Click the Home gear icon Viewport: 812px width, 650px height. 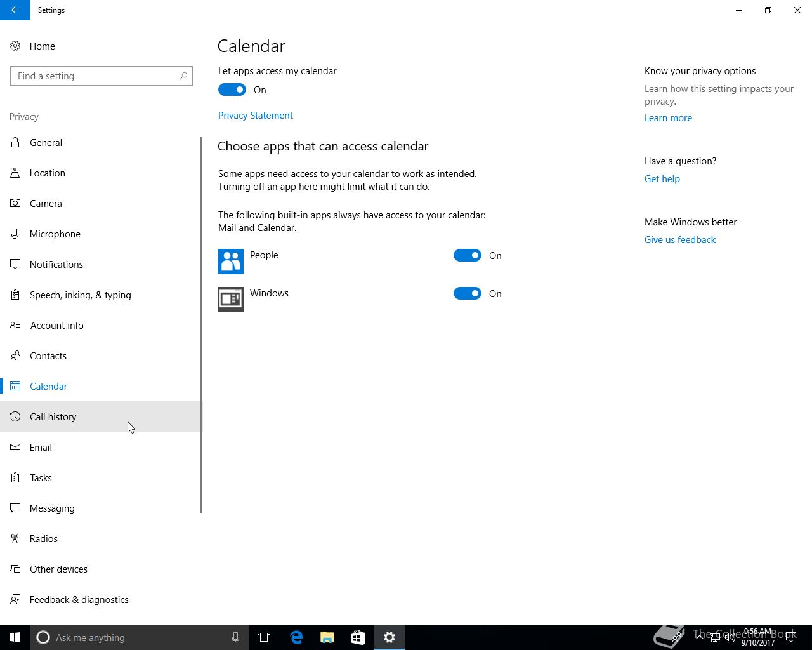pos(15,46)
